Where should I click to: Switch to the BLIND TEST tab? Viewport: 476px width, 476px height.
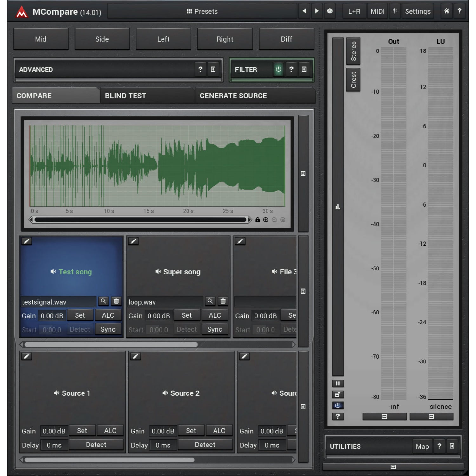point(147,96)
